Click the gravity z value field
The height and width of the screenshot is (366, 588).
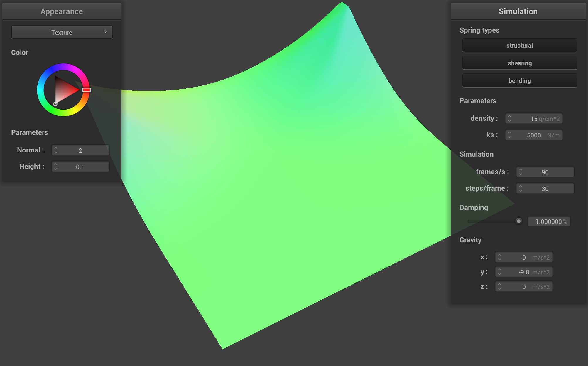click(524, 286)
